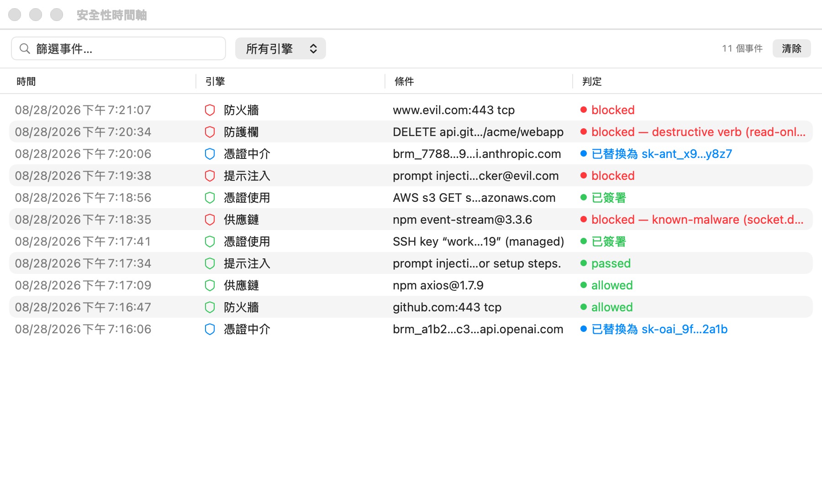The image size is (822, 504).
Task: Sort by the 判定 column header
Action: (x=592, y=82)
